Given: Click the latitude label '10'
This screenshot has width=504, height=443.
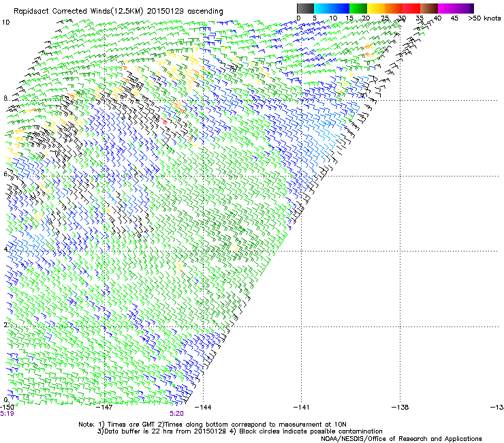Looking at the screenshot, I should tap(5, 22).
